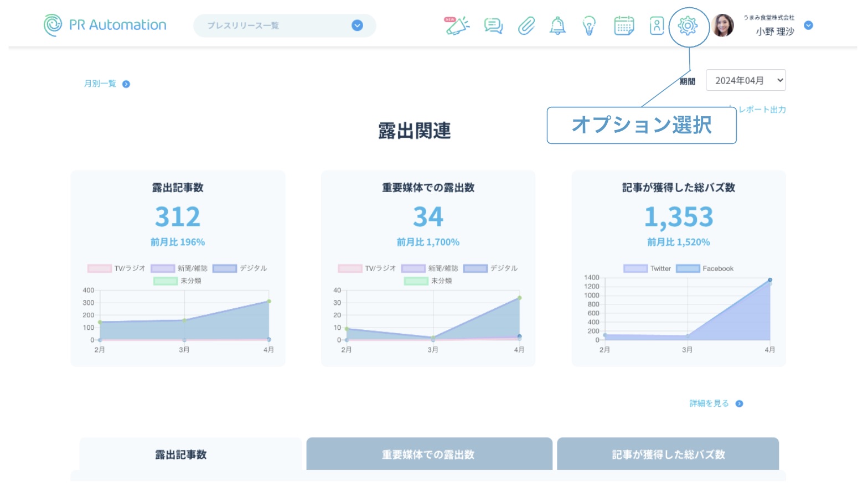Image resolution: width=868 pixels, height=487 pixels.
Task: Expand user account menu arrow beside 小野 理沙
Action: coord(808,25)
